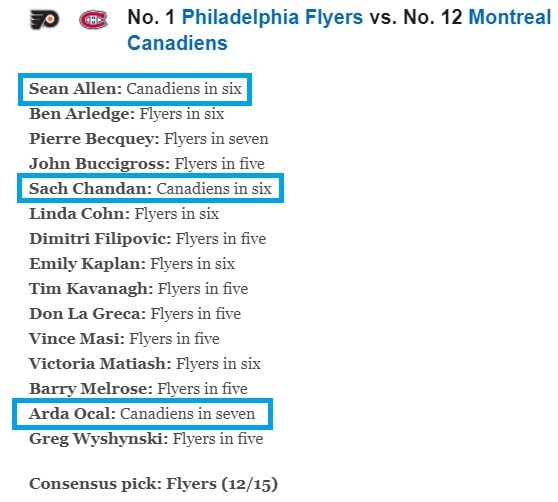Click the Philadelphia Flyers logo icon

coord(44,20)
